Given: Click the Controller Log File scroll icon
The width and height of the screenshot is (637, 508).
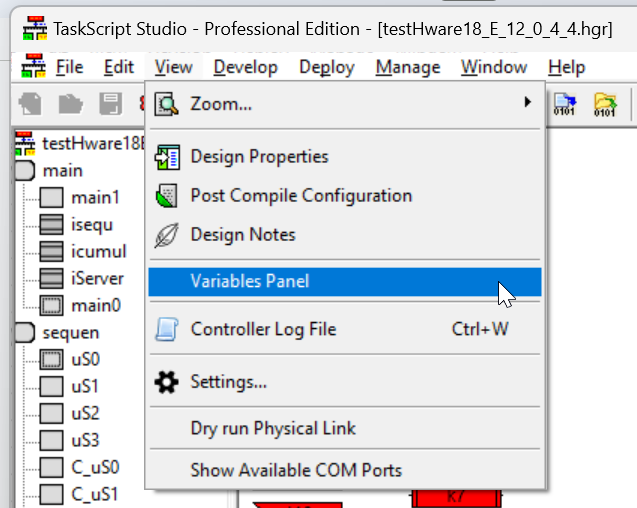Looking at the screenshot, I should [167, 329].
